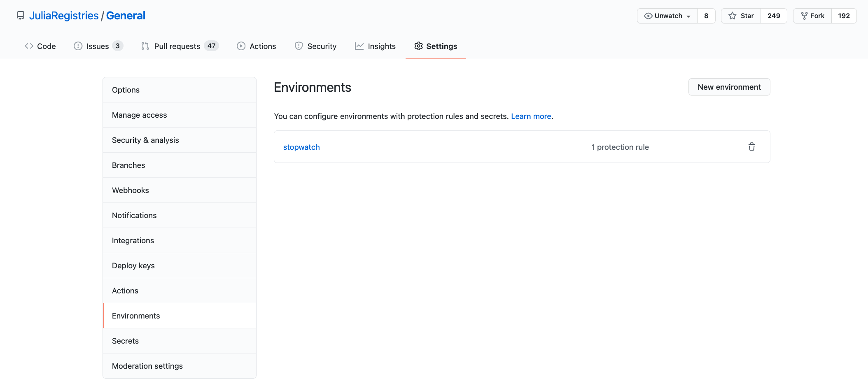Screen dimensions: 868x386
Task: Open the Unwatch dropdown arrow
Action: click(x=689, y=16)
